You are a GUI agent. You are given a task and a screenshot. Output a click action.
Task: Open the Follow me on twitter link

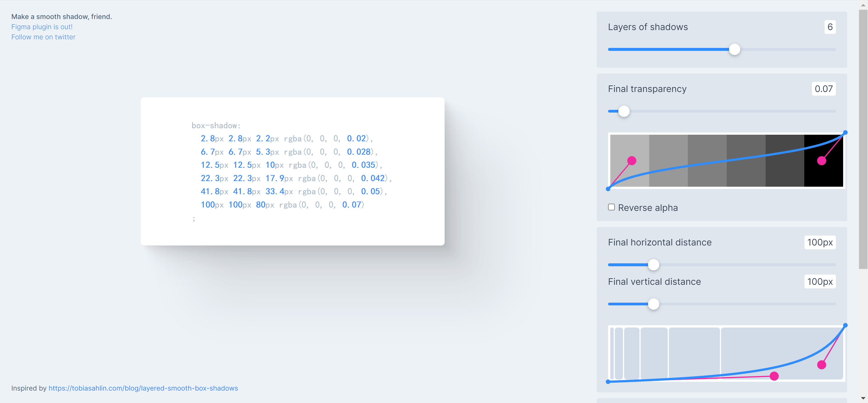43,37
